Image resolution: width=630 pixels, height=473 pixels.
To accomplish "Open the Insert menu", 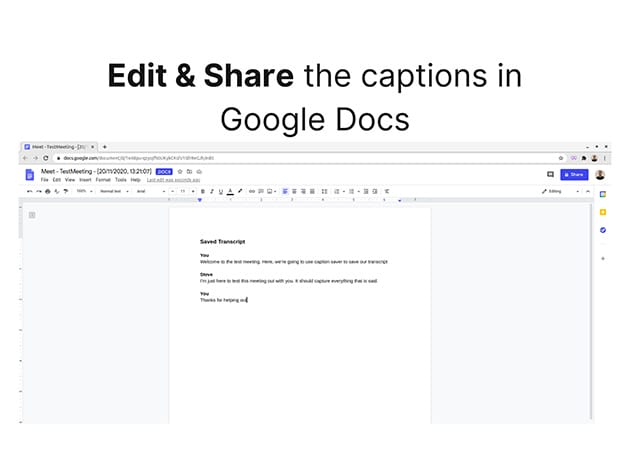I will 85,180.
